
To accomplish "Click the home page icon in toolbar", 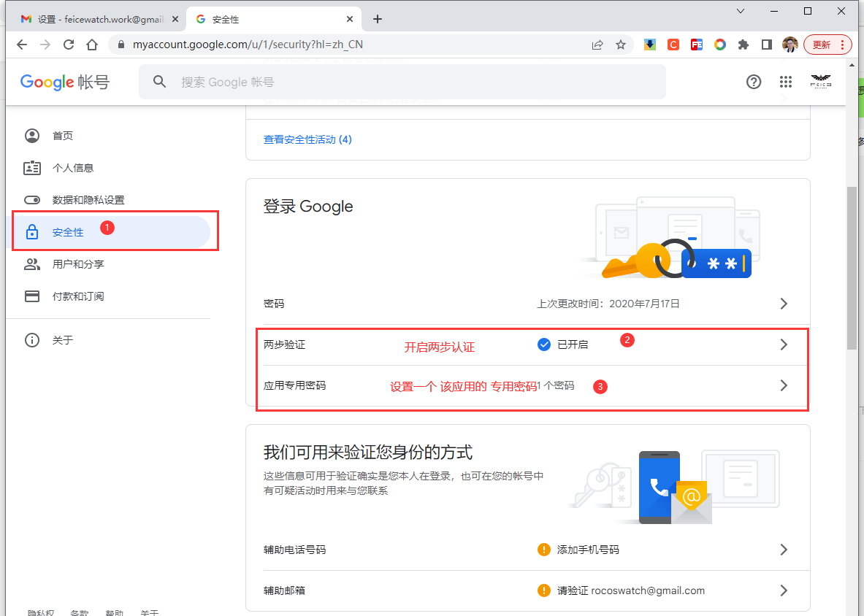I will pyautogui.click(x=92, y=45).
